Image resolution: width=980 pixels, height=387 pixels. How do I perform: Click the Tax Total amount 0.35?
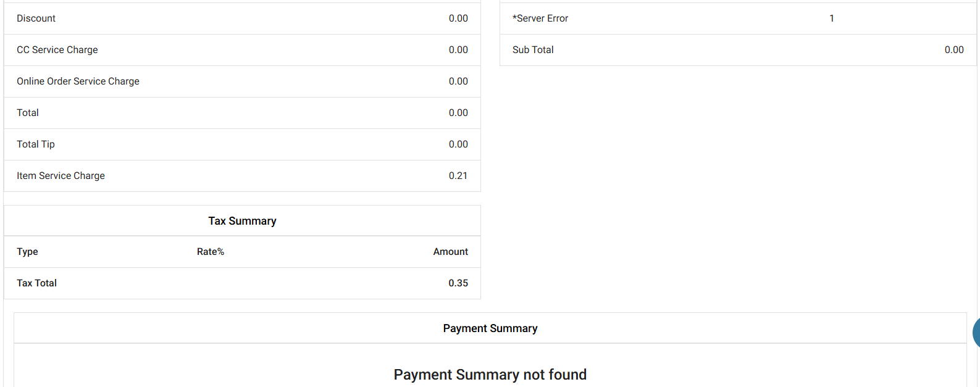point(458,283)
